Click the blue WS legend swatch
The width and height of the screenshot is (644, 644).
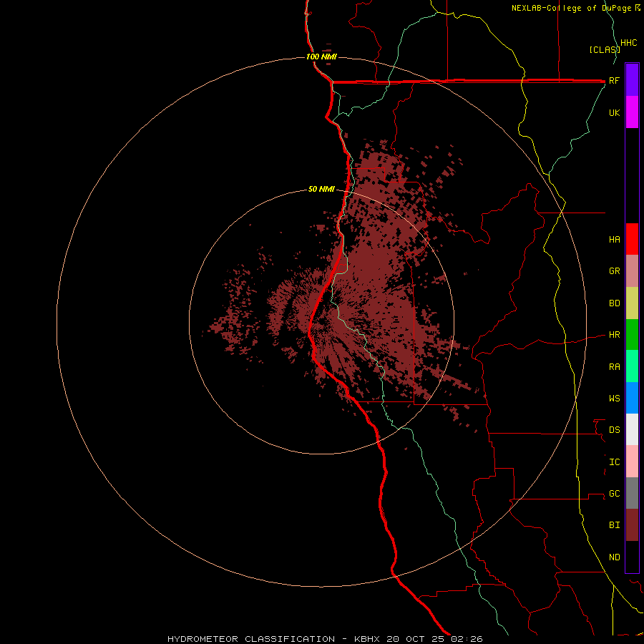pos(632,398)
